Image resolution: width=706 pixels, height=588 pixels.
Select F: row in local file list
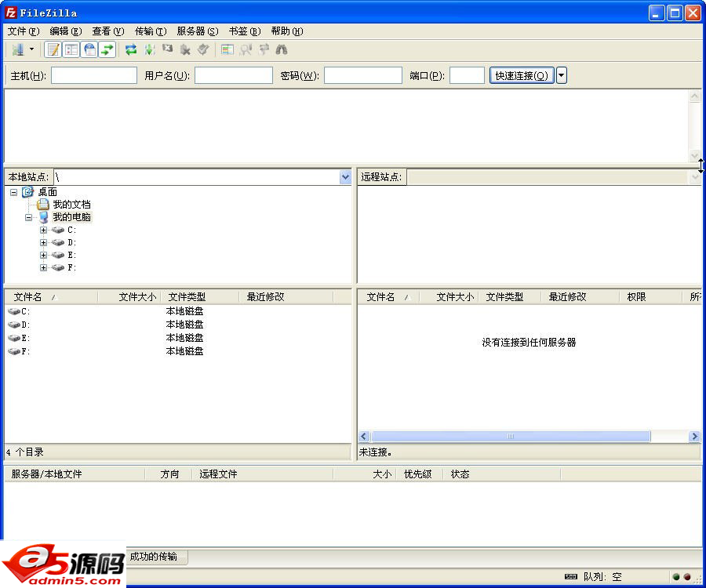(x=178, y=351)
